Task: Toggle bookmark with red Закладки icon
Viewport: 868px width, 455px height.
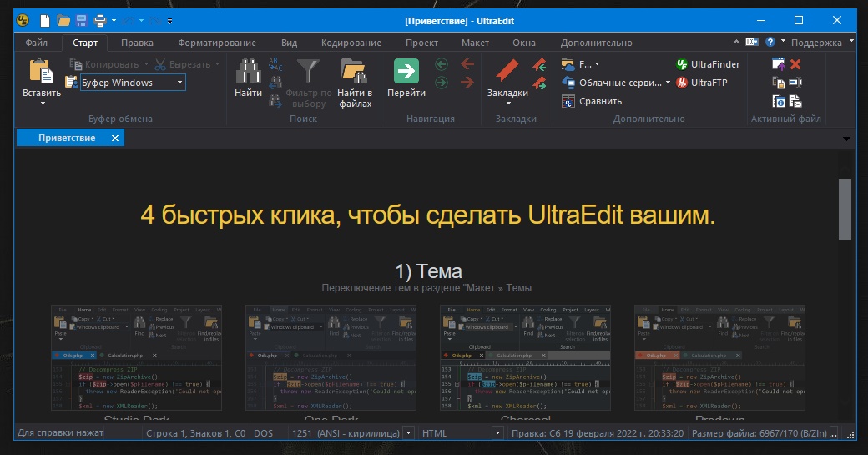Action: [x=507, y=72]
